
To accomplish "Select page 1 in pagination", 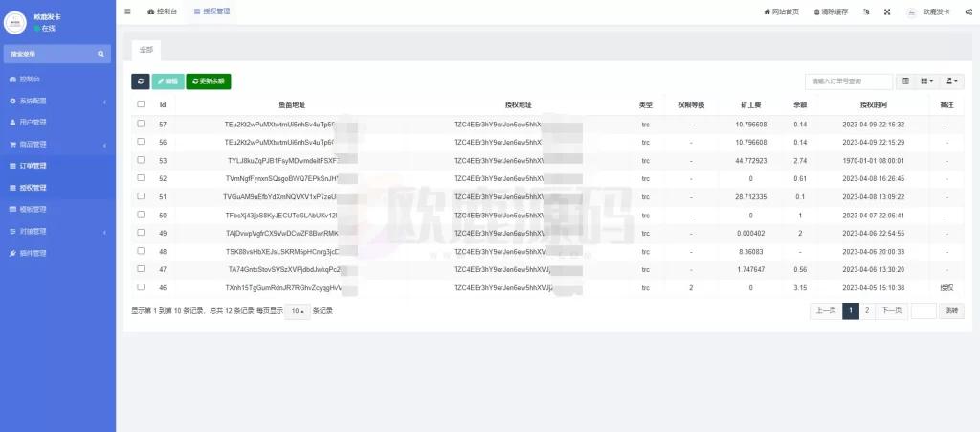I will 851,311.
